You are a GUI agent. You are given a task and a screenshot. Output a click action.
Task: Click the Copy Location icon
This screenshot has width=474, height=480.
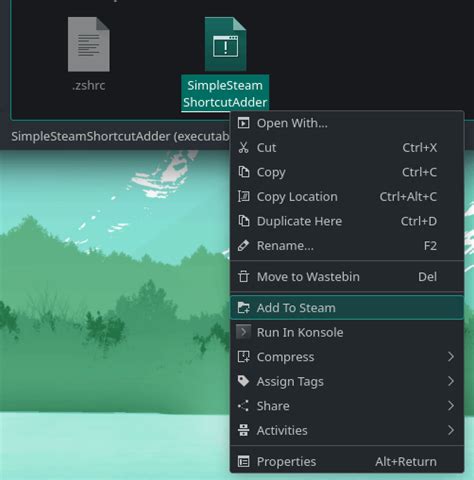[x=243, y=196]
